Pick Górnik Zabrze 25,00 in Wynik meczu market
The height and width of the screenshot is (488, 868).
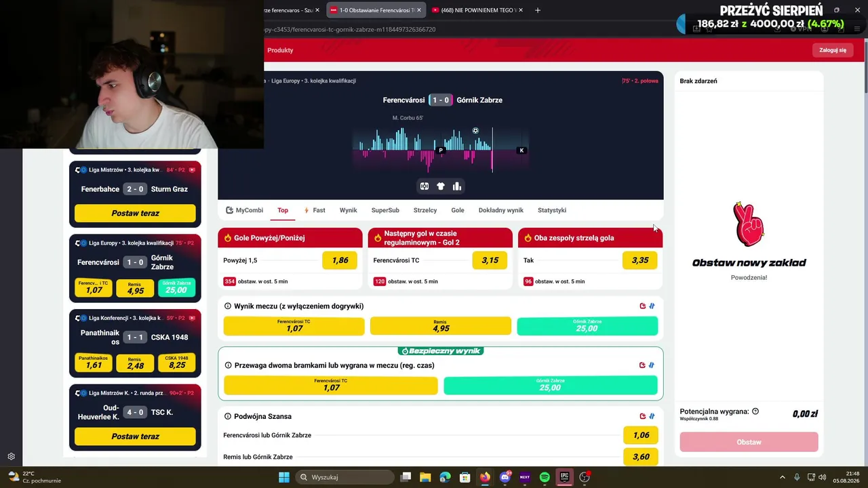(587, 326)
